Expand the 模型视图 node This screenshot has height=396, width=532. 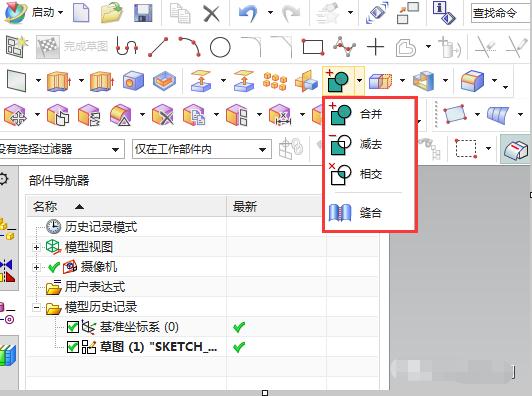click(37, 247)
